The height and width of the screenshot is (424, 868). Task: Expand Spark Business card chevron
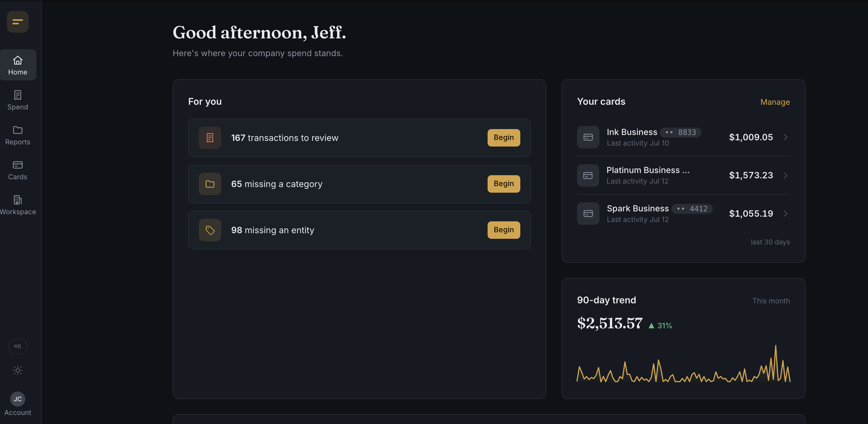coord(786,214)
